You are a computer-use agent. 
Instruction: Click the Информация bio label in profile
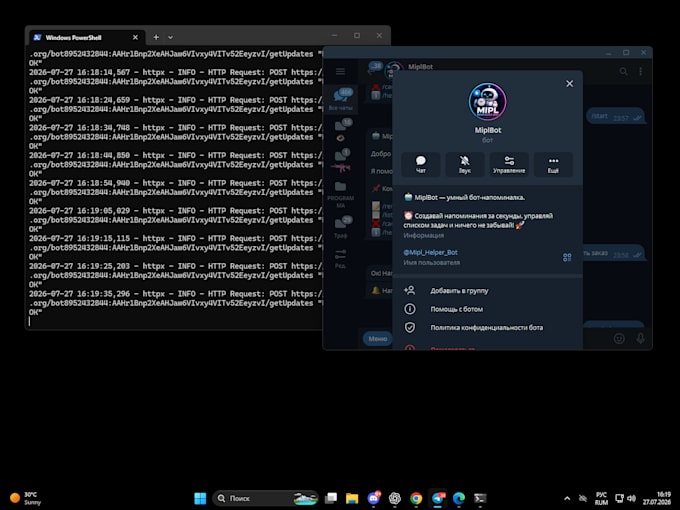point(423,235)
